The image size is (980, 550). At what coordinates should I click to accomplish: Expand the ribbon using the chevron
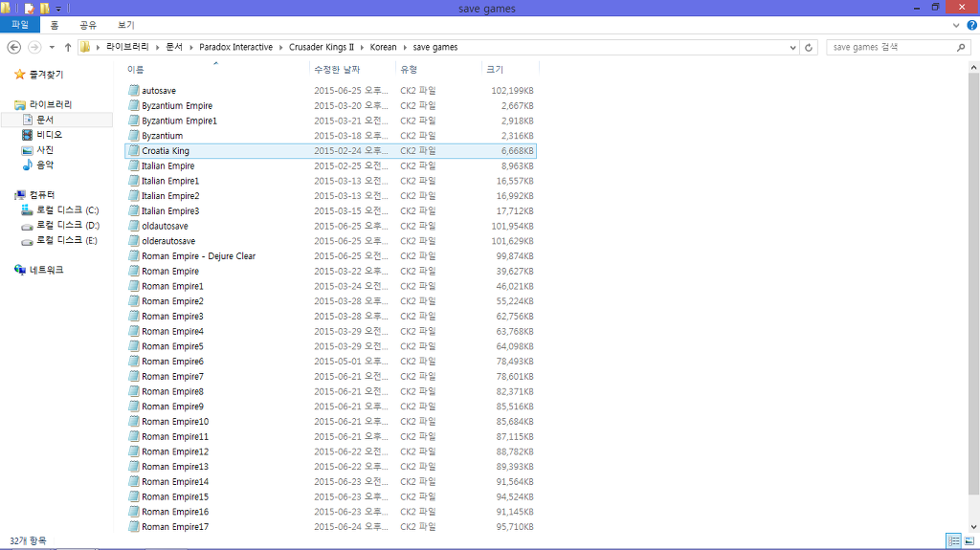[955, 26]
